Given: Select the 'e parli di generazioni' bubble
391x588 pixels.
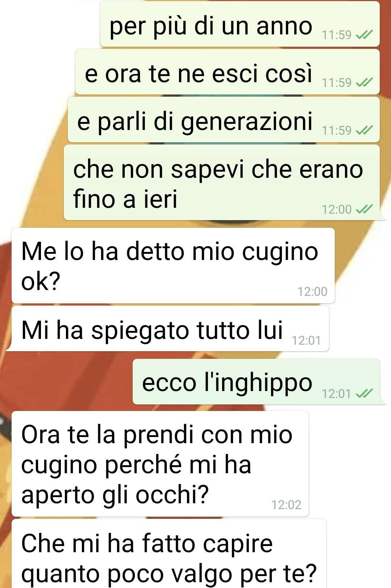Looking at the screenshot, I should [224, 119].
